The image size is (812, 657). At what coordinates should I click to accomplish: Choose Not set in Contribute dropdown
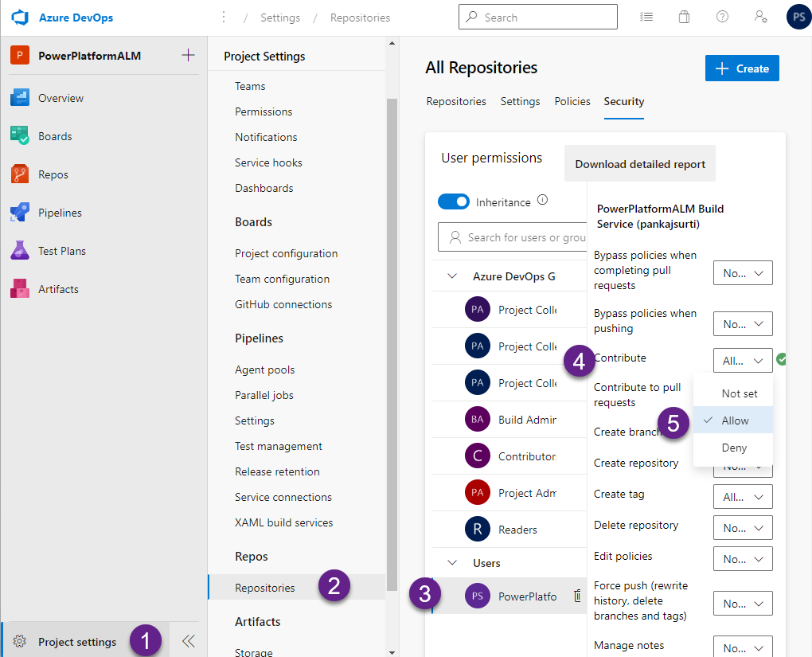739,393
